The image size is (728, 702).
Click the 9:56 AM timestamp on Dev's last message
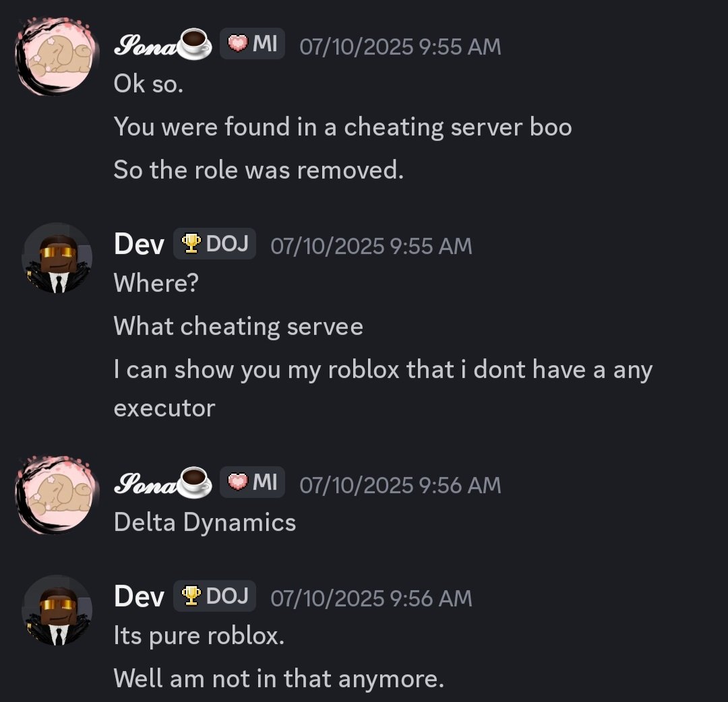point(371,598)
